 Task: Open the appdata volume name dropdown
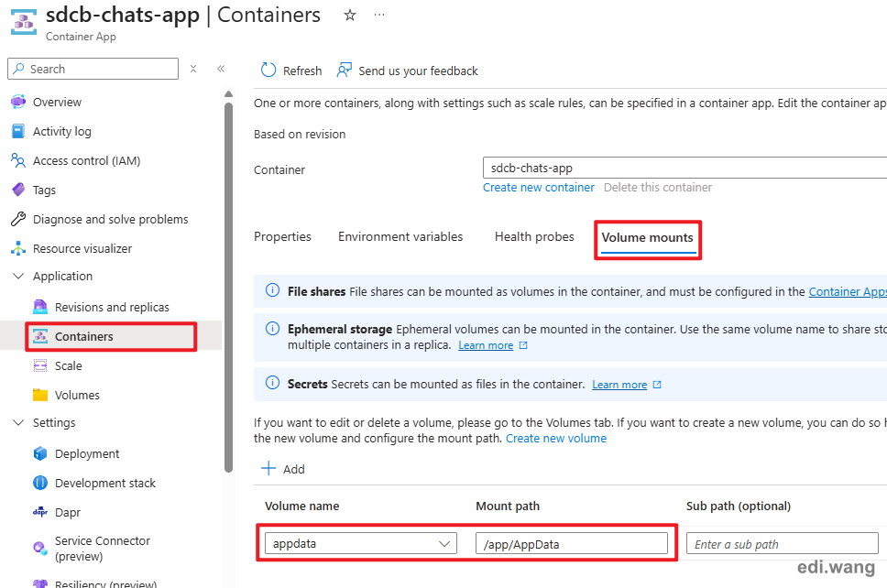click(x=360, y=543)
